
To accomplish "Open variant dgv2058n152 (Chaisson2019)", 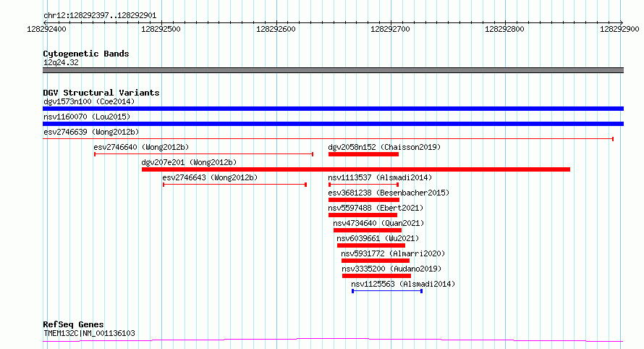I will tap(384, 147).
